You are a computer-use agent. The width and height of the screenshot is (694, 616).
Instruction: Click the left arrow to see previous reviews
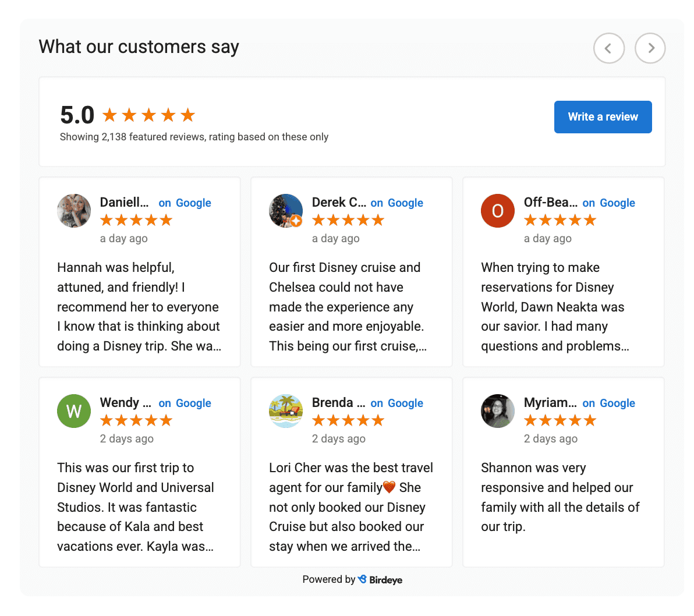click(x=609, y=48)
